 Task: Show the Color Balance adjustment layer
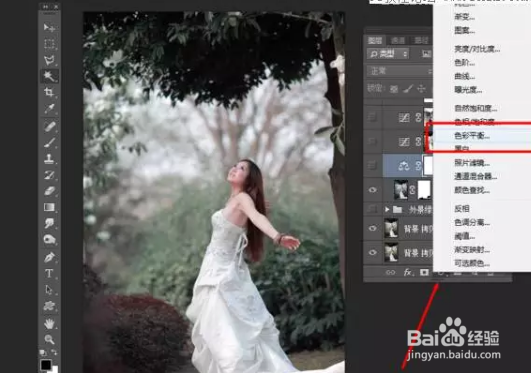(x=372, y=165)
